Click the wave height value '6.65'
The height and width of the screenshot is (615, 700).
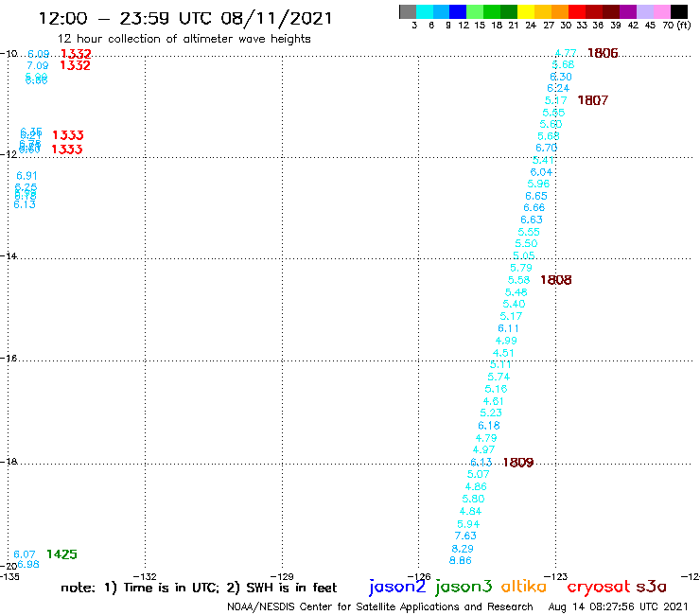pos(536,196)
